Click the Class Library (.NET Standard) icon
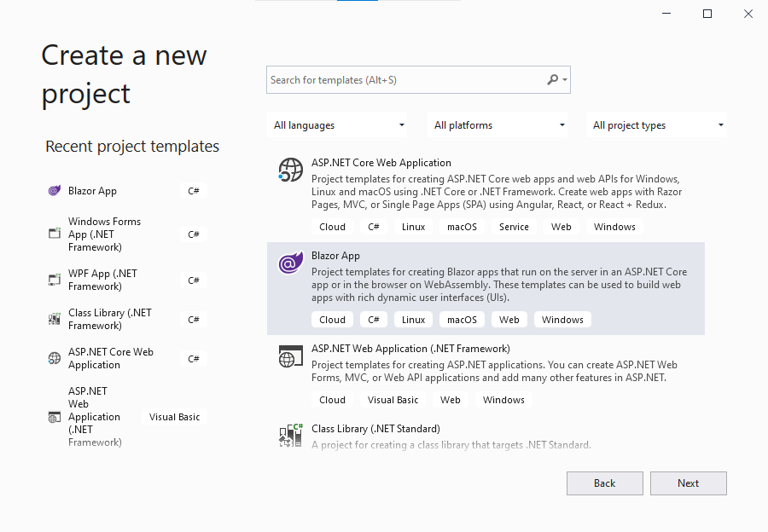 [290, 436]
